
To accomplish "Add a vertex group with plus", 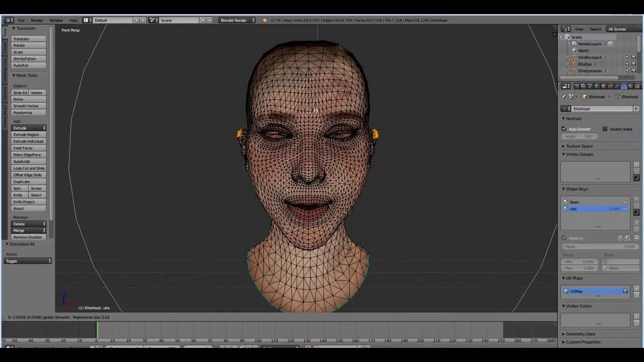I will (x=636, y=164).
